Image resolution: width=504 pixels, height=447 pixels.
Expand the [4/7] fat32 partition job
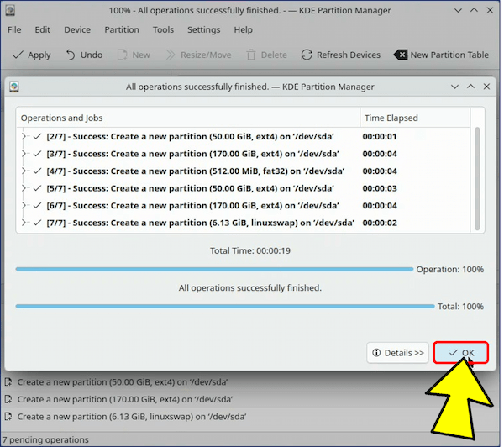tap(24, 171)
